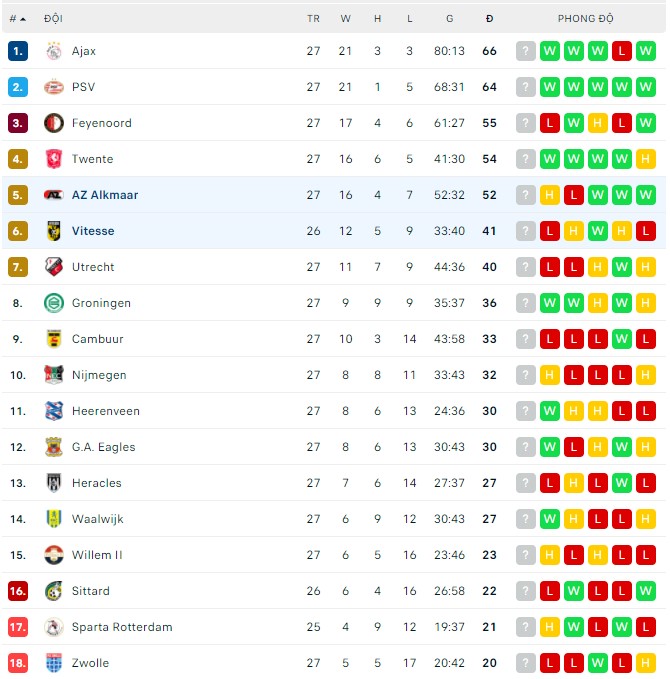Click the Ajax club logo
The image size is (670, 679).
pyautogui.click(x=54, y=51)
